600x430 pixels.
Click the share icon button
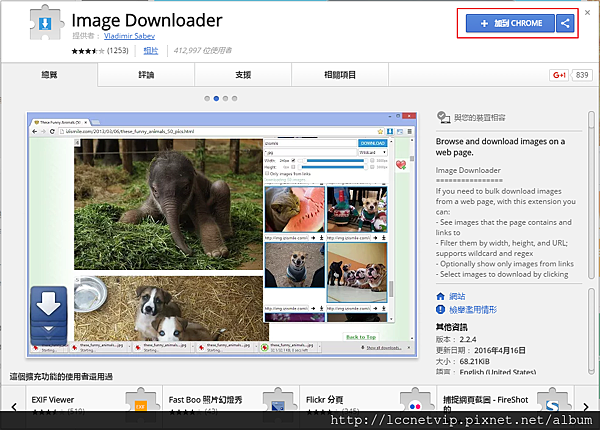coord(565,23)
